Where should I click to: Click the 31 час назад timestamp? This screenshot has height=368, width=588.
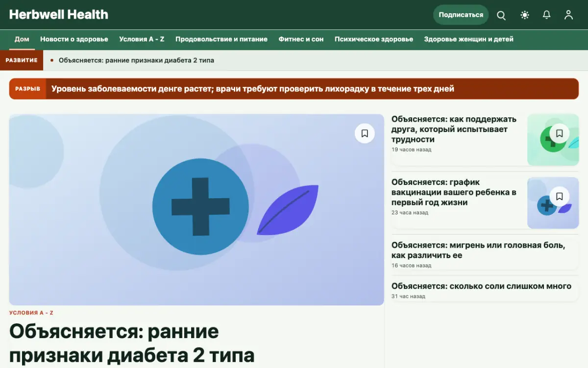click(408, 296)
